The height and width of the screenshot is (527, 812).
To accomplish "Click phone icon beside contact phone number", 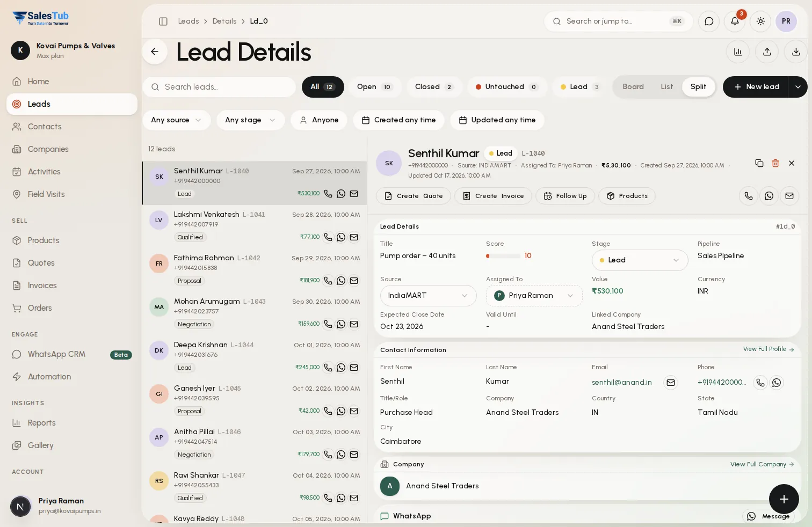I will point(760,383).
